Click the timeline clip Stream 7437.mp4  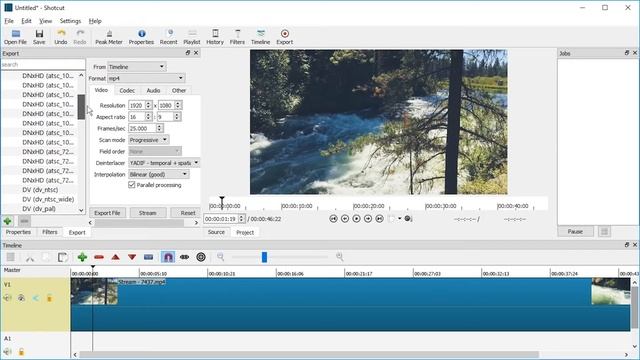(x=350, y=304)
